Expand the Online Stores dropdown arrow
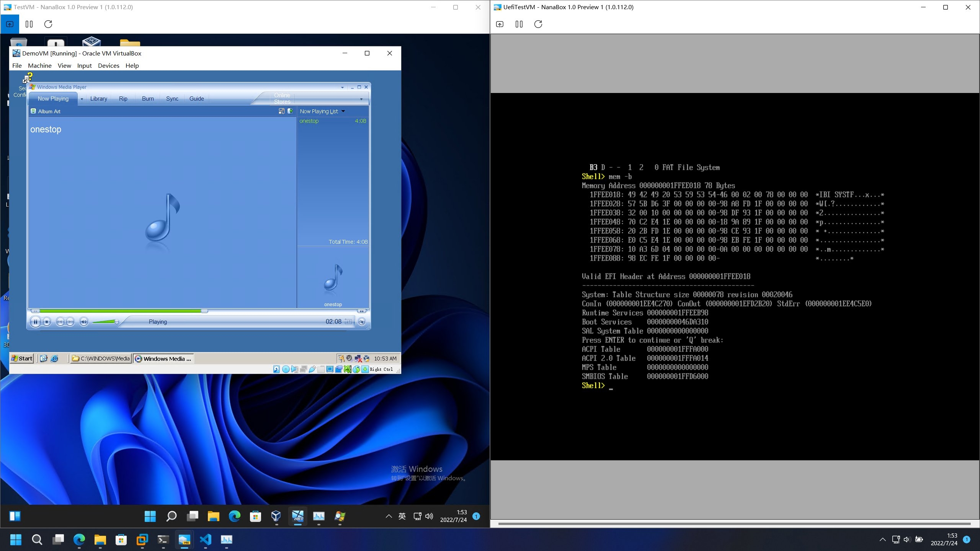Screen dimensions: 980x551 (x=361, y=99)
